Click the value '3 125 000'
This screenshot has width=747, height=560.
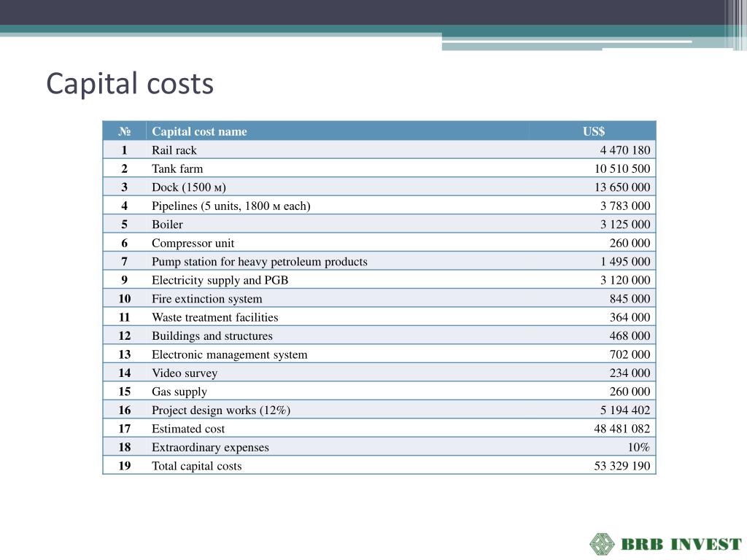click(x=625, y=225)
